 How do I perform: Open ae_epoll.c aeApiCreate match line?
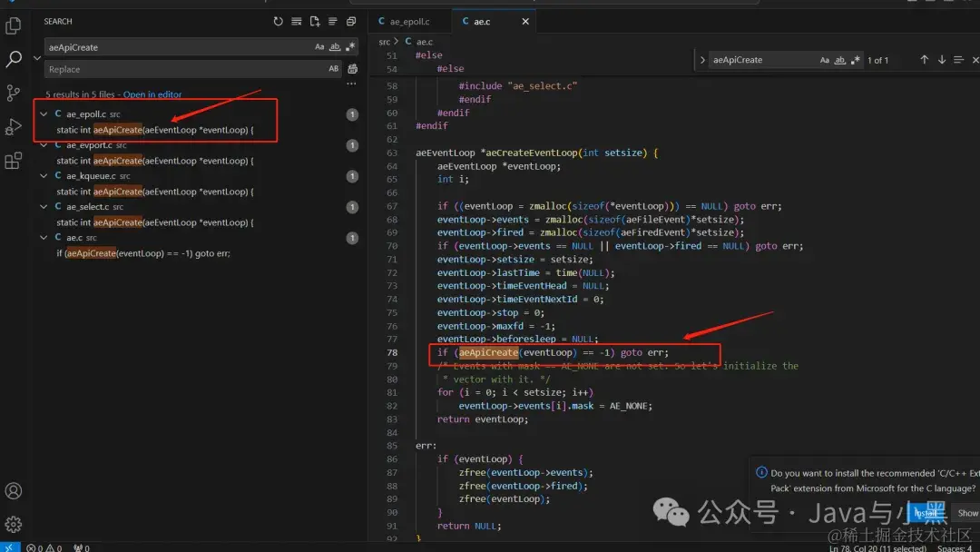155,130
